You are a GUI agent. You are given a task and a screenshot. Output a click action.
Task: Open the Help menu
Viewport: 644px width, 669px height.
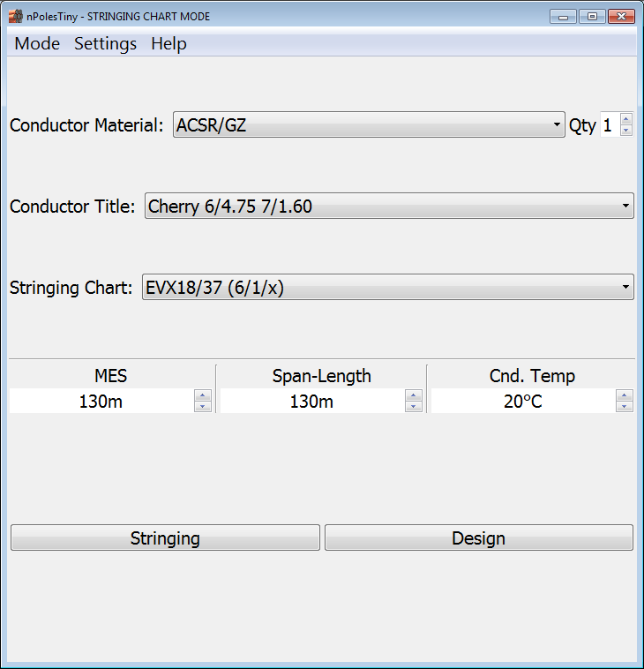coord(168,43)
